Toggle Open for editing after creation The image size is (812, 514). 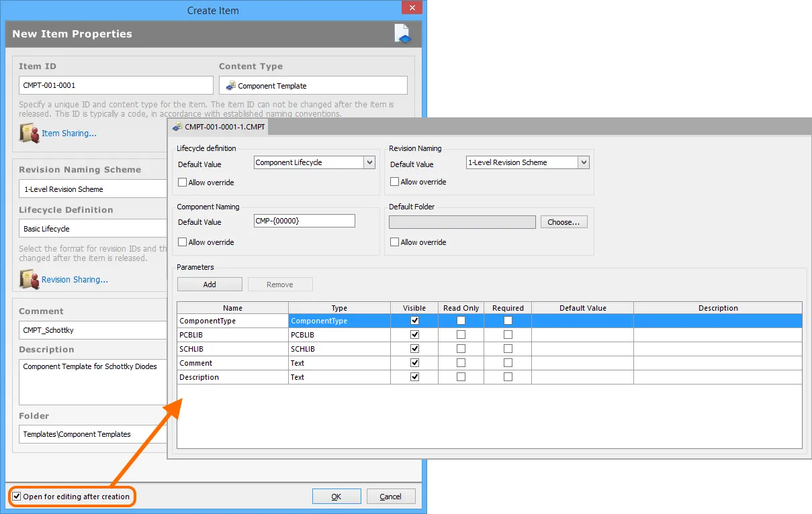[x=17, y=497]
